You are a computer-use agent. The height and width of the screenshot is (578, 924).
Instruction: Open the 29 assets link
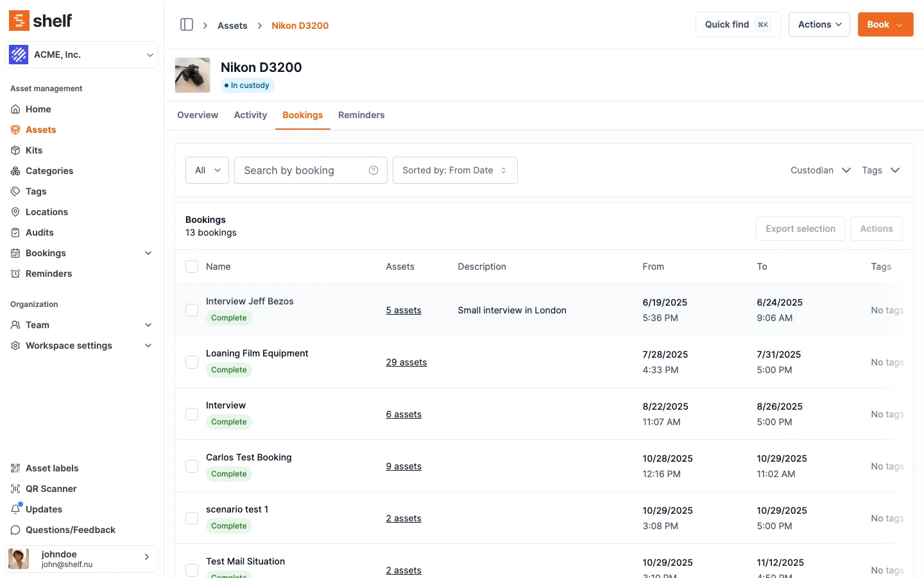click(x=406, y=362)
